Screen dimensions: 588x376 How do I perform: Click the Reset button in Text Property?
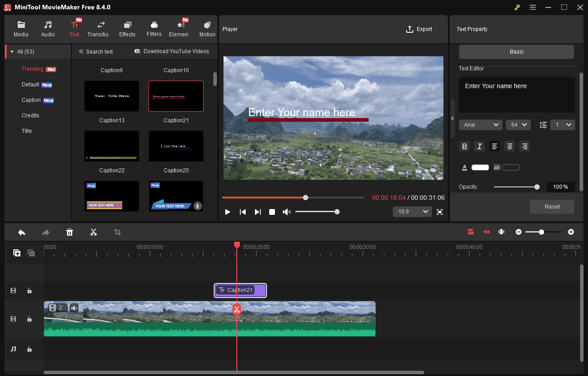point(552,206)
